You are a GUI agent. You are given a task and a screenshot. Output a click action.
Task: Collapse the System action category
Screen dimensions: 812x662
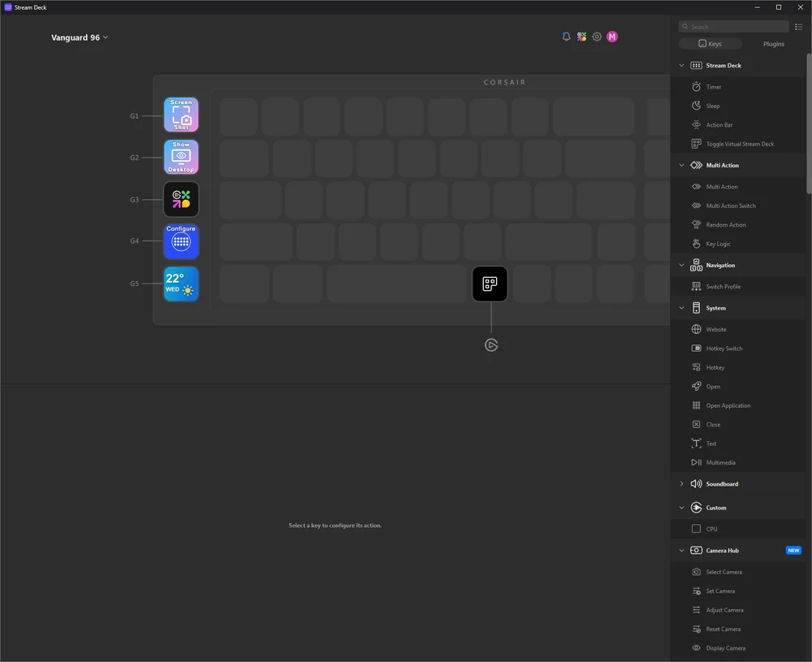(x=682, y=308)
